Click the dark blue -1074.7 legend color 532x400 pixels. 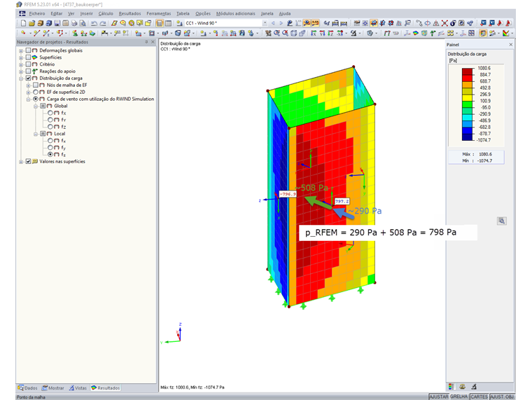467,137
